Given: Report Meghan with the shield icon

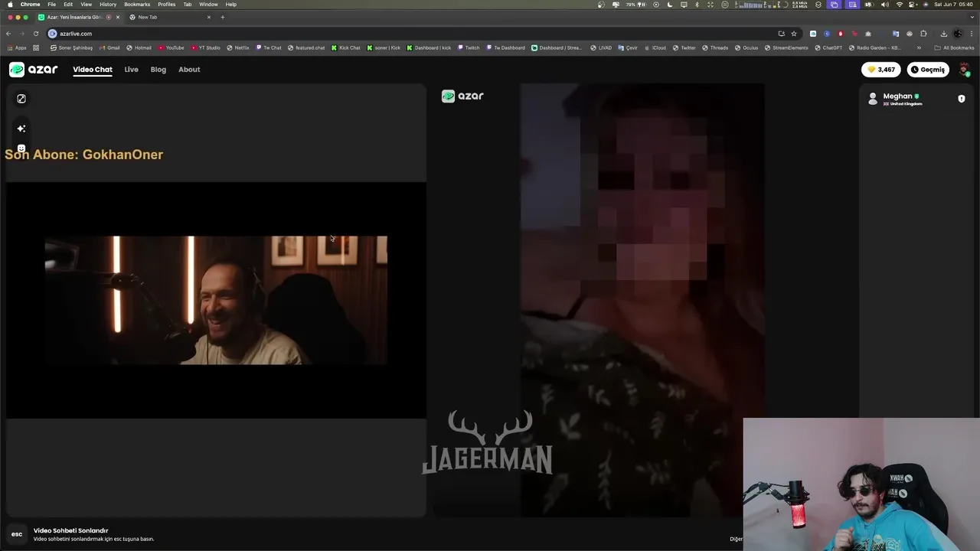Looking at the screenshot, I should click(x=962, y=99).
